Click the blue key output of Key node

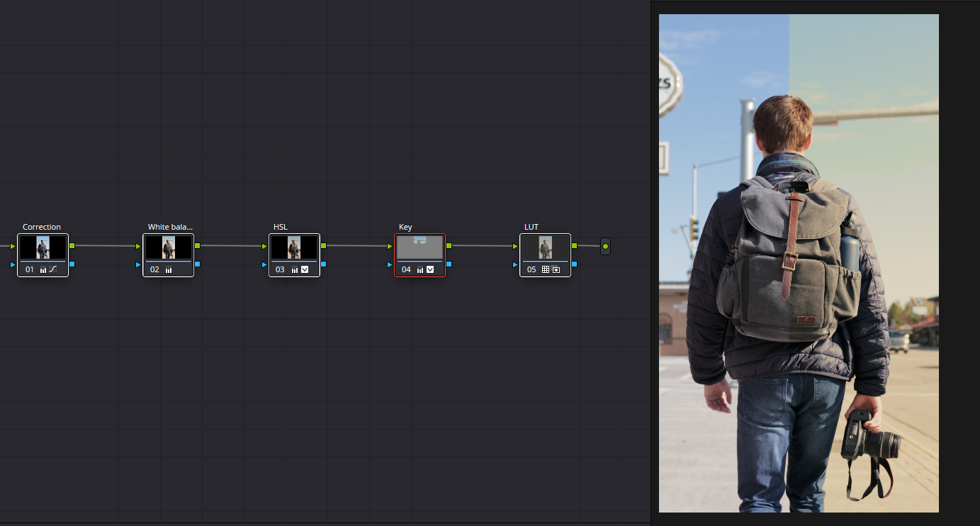(449, 264)
